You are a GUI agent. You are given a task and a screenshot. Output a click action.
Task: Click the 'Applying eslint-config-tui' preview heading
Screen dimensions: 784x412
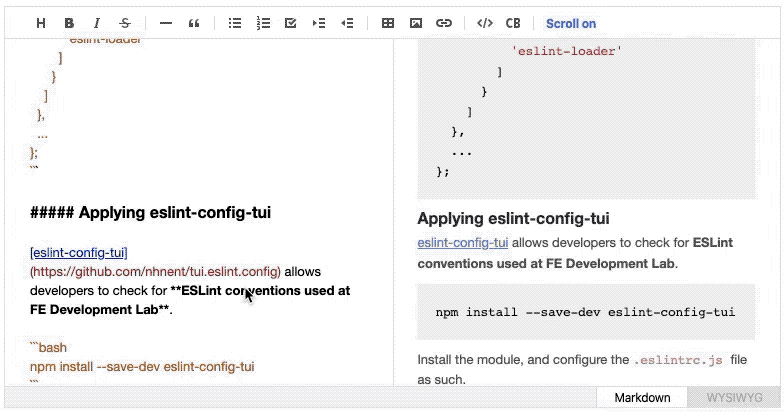point(514,218)
